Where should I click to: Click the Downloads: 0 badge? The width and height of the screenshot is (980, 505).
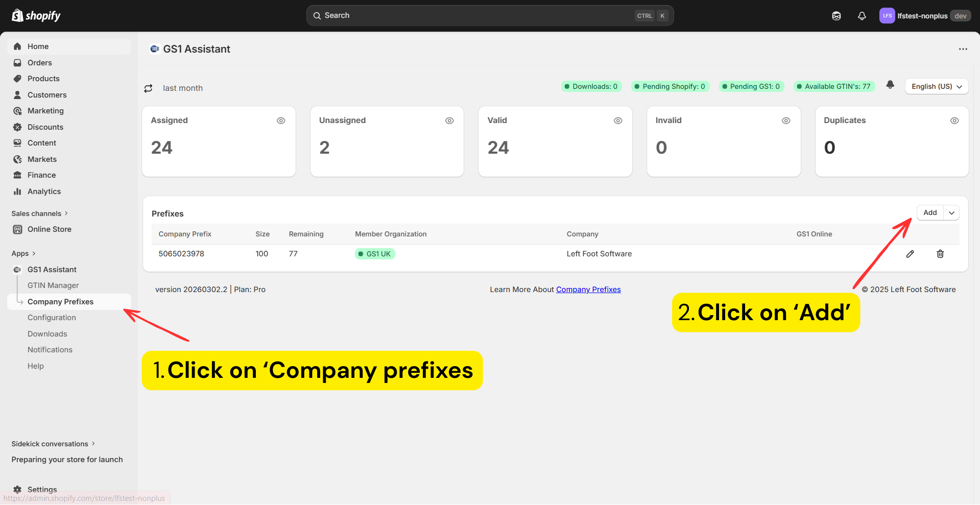[591, 86]
